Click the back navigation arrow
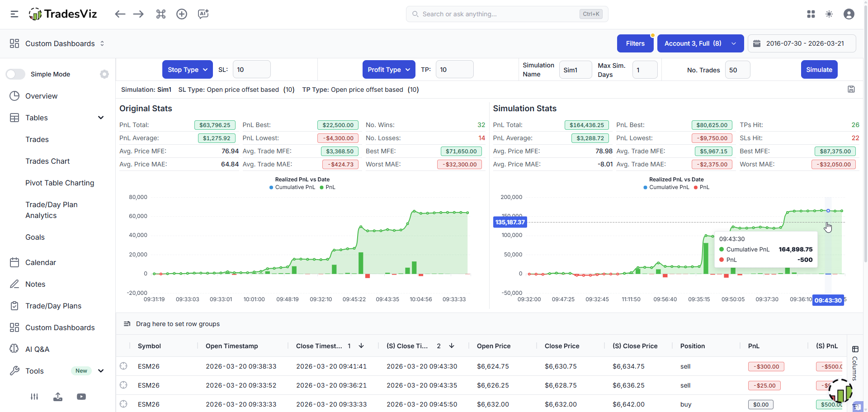 120,14
